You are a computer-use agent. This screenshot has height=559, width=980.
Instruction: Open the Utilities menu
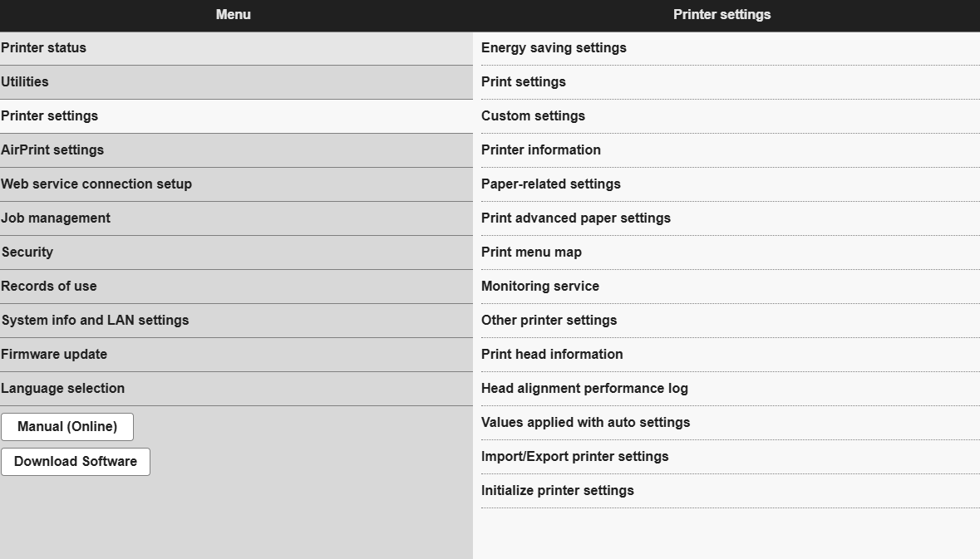pos(25,81)
